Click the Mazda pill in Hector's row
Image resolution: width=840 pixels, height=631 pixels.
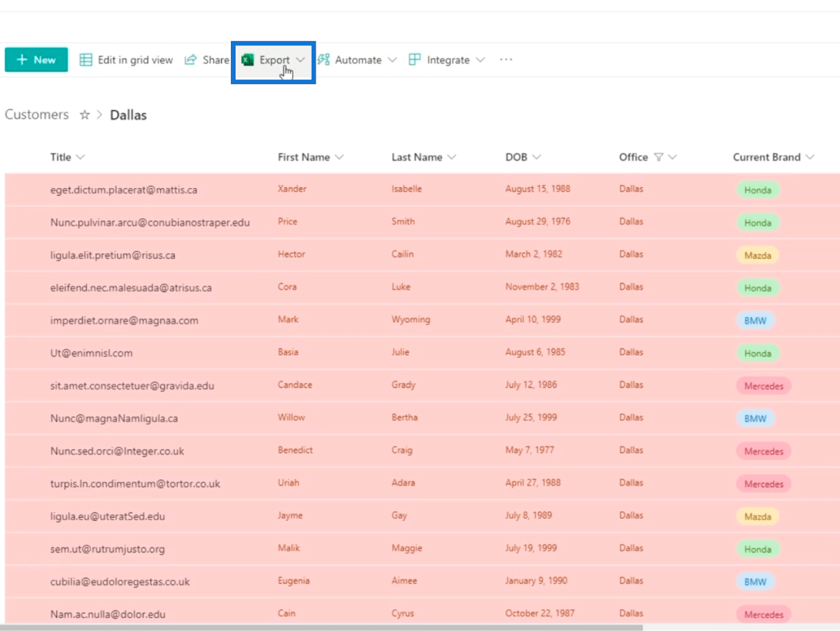[758, 256]
